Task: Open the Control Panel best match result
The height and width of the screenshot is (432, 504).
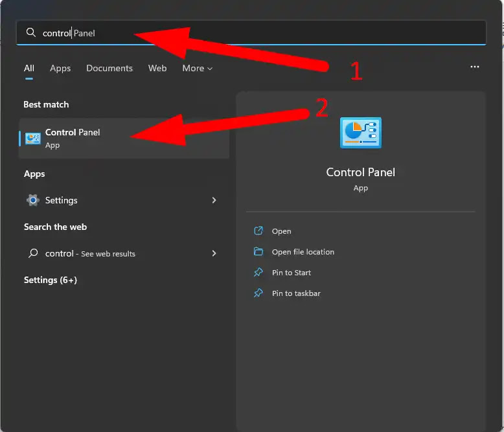Action: tap(124, 138)
